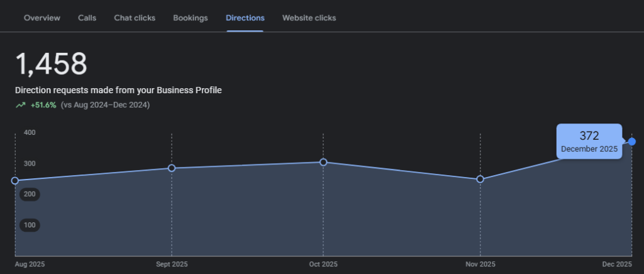Open the Website clicks tab
Screen dimensions: 644x274
point(309,18)
